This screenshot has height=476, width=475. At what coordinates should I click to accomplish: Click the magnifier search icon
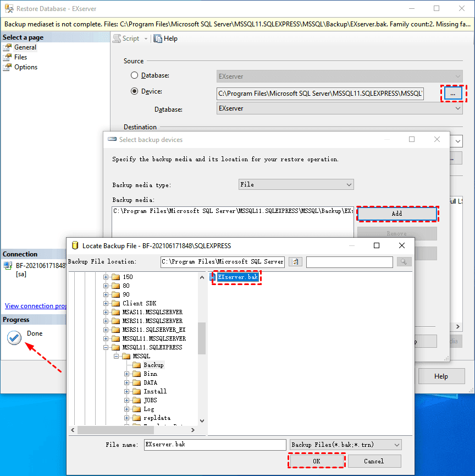[404, 262]
